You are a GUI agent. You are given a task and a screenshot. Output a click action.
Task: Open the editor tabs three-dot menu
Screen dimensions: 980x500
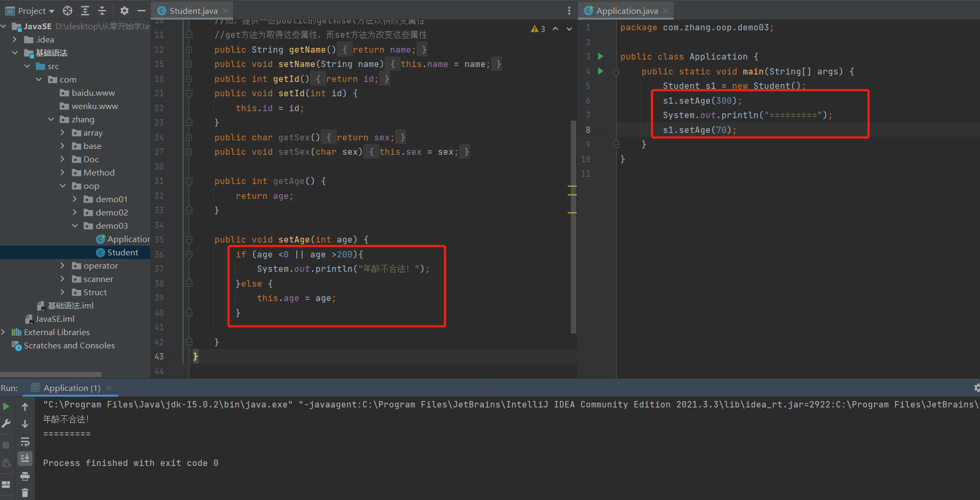click(x=569, y=11)
